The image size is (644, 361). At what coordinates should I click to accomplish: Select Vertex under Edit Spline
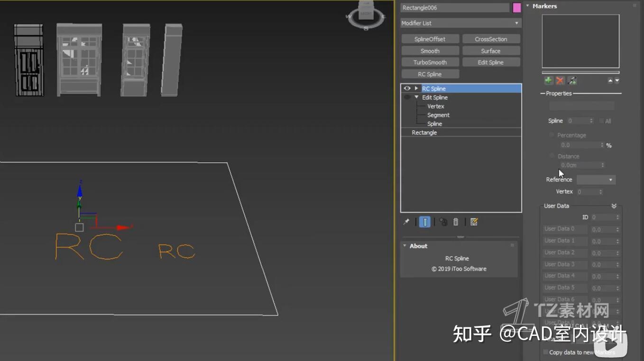[x=435, y=106]
